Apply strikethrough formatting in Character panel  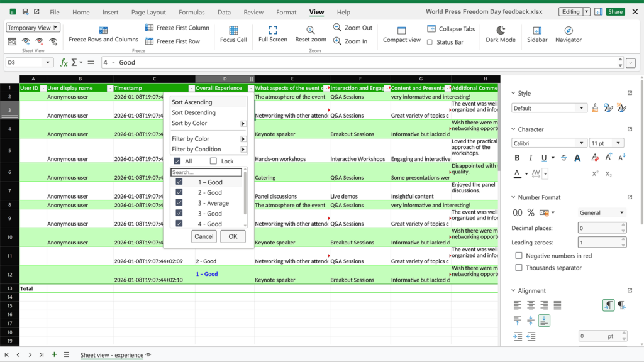coord(563,157)
